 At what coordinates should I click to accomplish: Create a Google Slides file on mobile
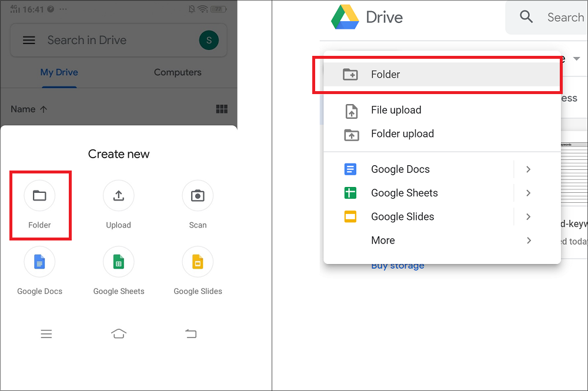(x=198, y=271)
